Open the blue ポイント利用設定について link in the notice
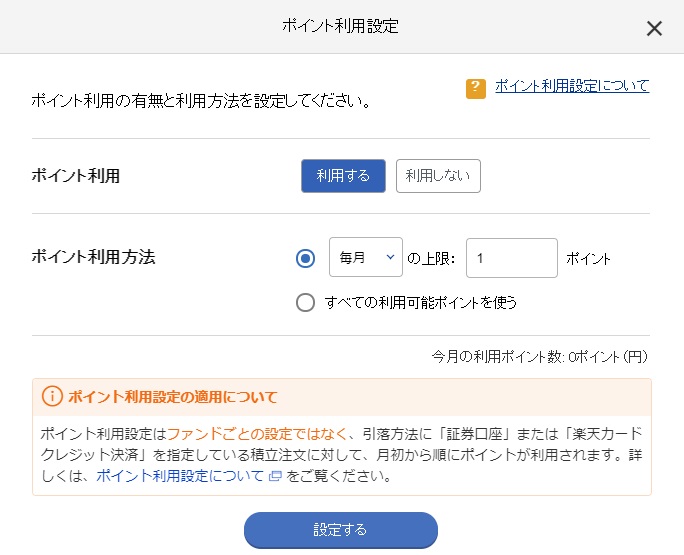 tap(180, 476)
